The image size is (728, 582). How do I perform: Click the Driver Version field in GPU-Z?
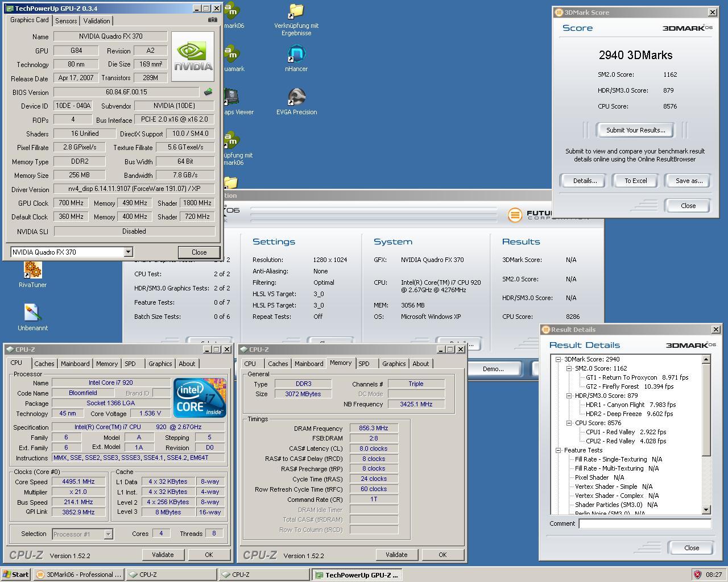click(134, 189)
